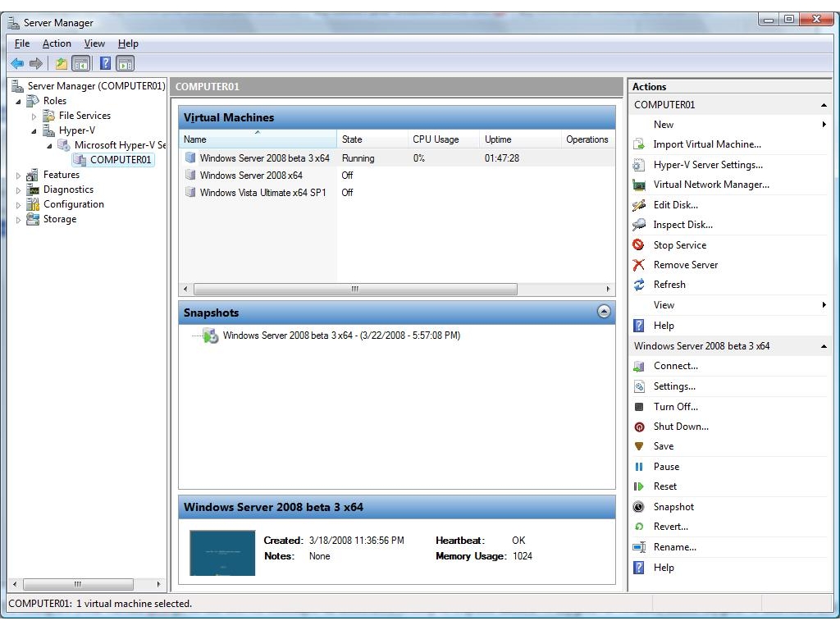Sort by the Name column header
This screenshot has height=630, width=840.
[x=258, y=139]
